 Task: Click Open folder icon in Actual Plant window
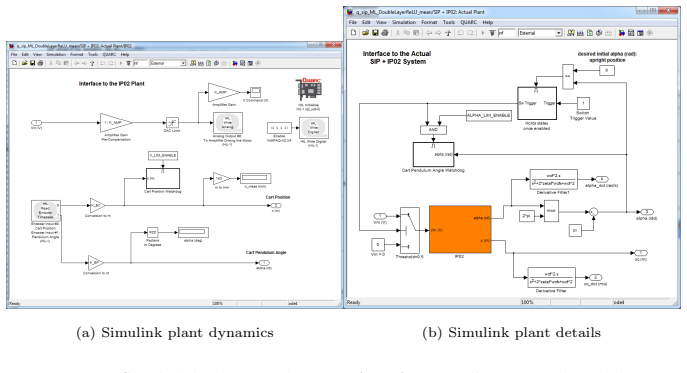(365, 33)
